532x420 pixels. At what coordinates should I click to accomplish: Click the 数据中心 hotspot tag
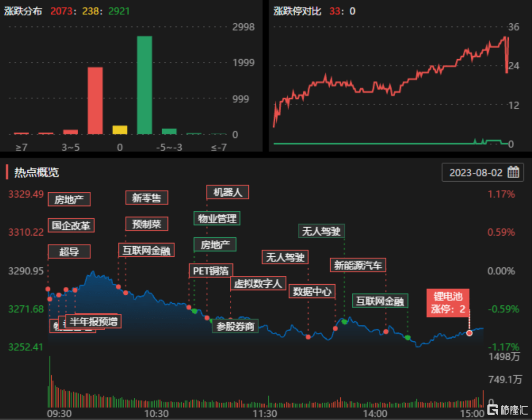(x=312, y=291)
